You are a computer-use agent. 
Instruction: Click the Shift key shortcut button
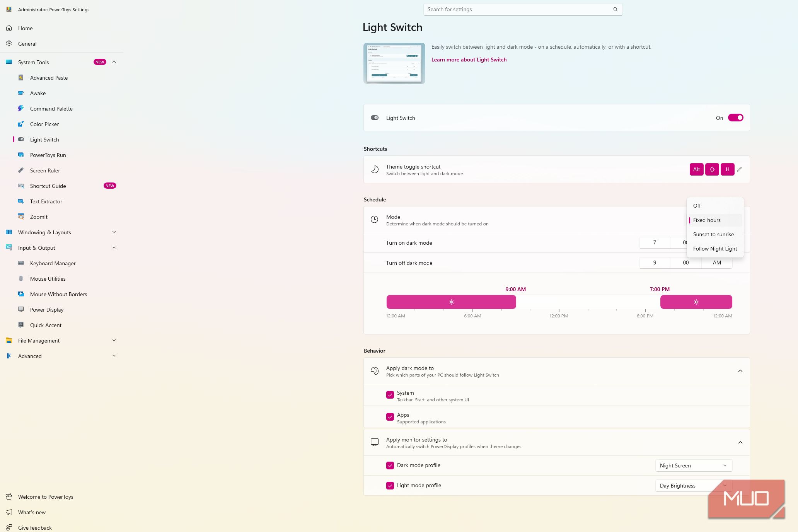click(x=712, y=169)
